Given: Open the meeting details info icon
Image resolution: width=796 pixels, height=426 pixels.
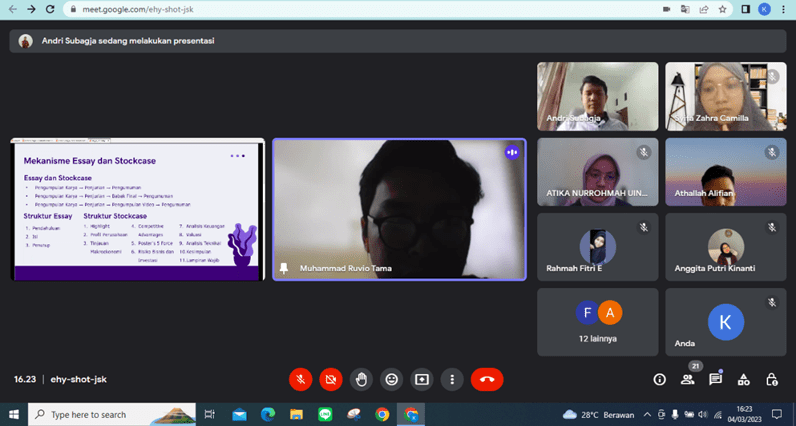Looking at the screenshot, I should click(x=659, y=380).
